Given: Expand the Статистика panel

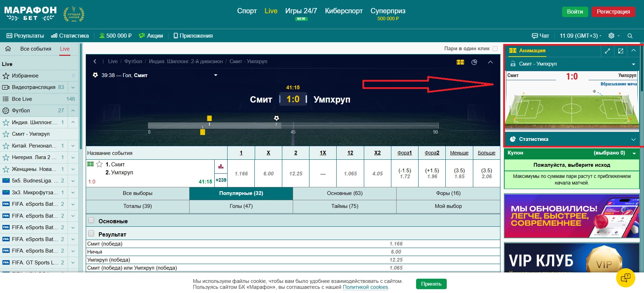Looking at the screenshot, I should coord(634,139).
